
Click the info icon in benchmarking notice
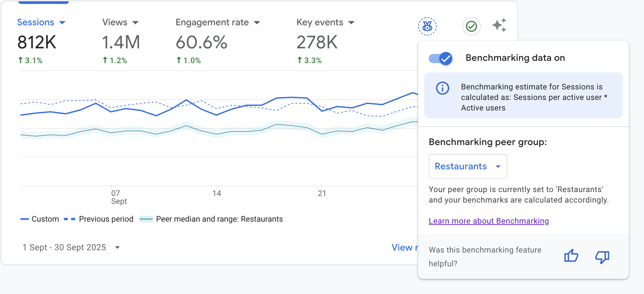tap(443, 88)
